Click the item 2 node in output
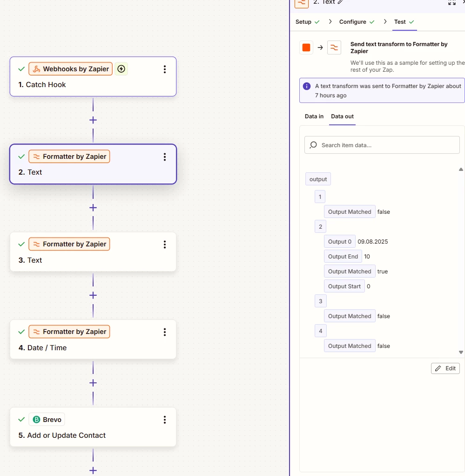Screen dimensions: 465x476 click(320, 227)
